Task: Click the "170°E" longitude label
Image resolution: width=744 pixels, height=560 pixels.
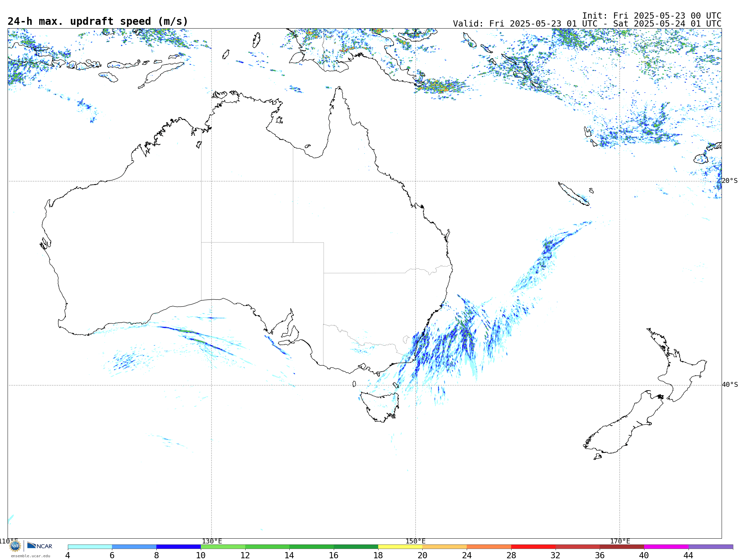Action: (620, 541)
